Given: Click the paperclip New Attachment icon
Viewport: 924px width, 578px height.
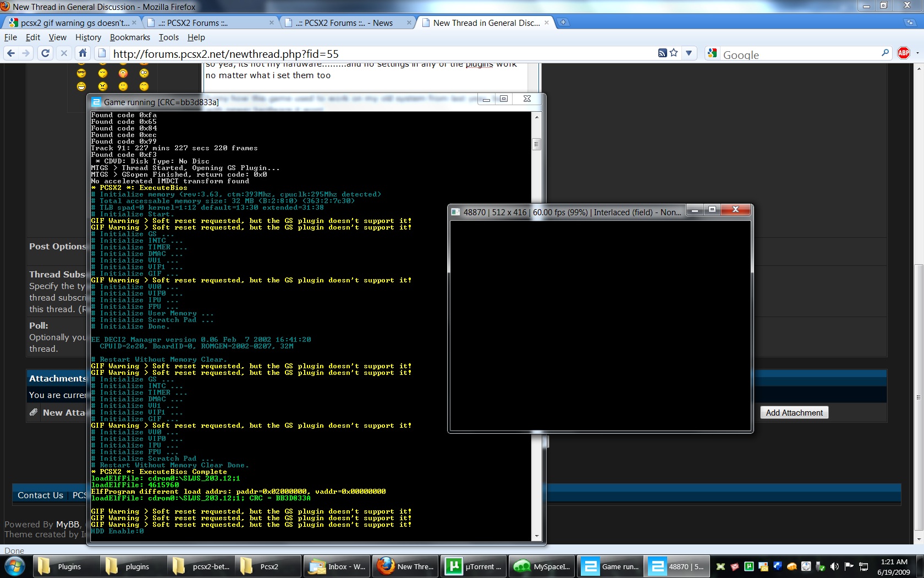Looking at the screenshot, I should click(x=34, y=412).
